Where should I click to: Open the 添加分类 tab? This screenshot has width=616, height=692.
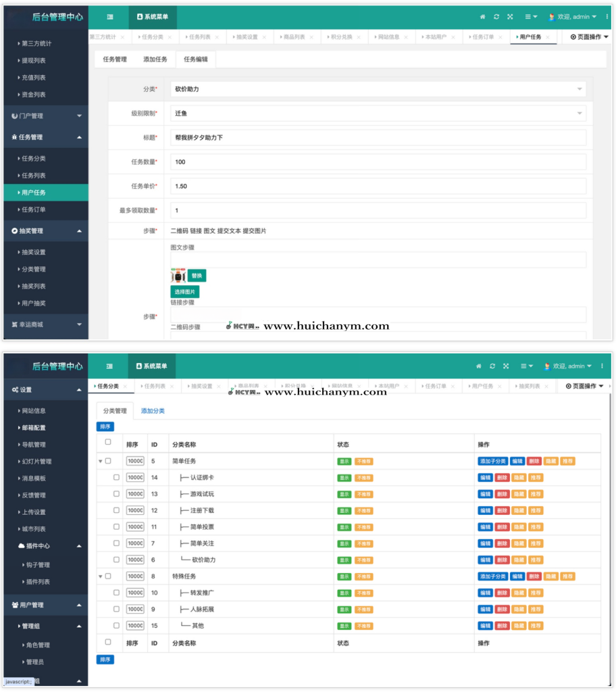click(153, 411)
